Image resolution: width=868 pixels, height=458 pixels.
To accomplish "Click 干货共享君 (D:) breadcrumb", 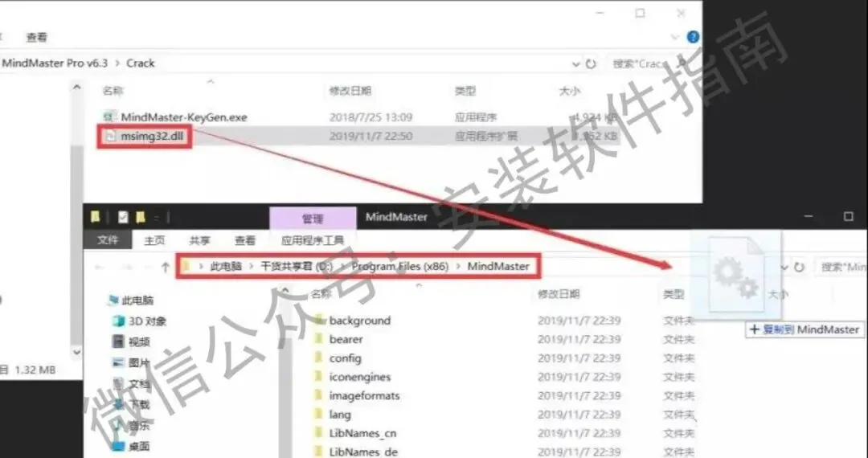I will (297, 267).
